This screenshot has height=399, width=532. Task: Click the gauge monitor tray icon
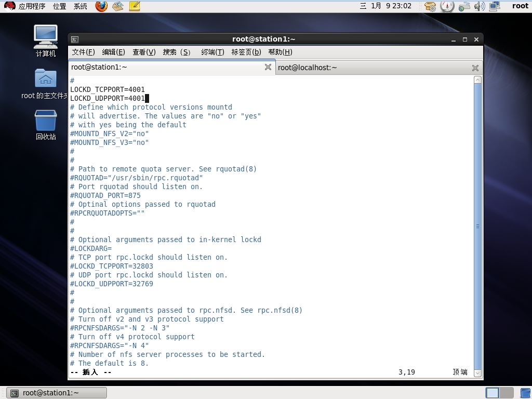[447, 6]
